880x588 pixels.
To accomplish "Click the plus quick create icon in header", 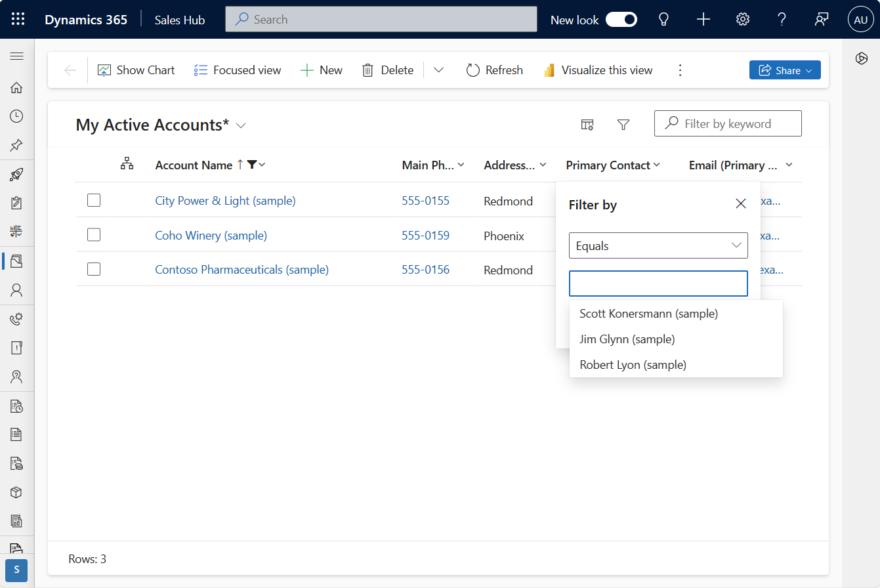I will point(703,20).
